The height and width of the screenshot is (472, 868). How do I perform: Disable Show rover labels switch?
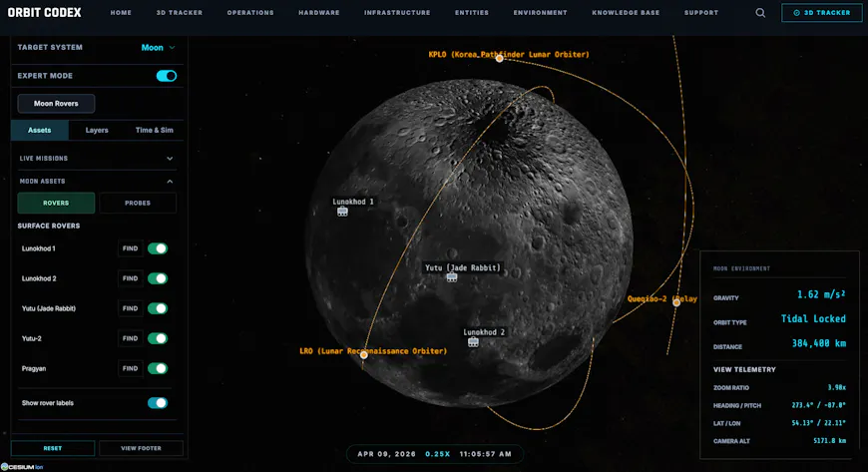158,403
